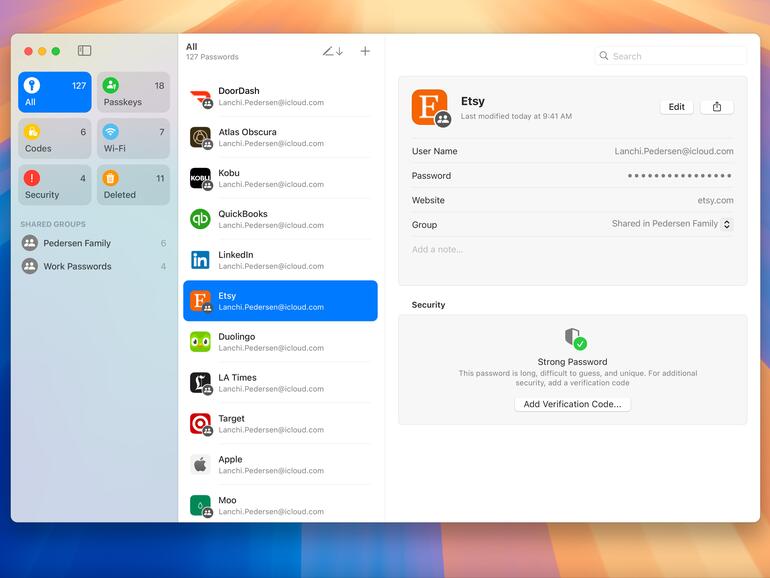Toggle the sidebar visibility icon
This screenshot has height=578, width=770.
(84, 51)
